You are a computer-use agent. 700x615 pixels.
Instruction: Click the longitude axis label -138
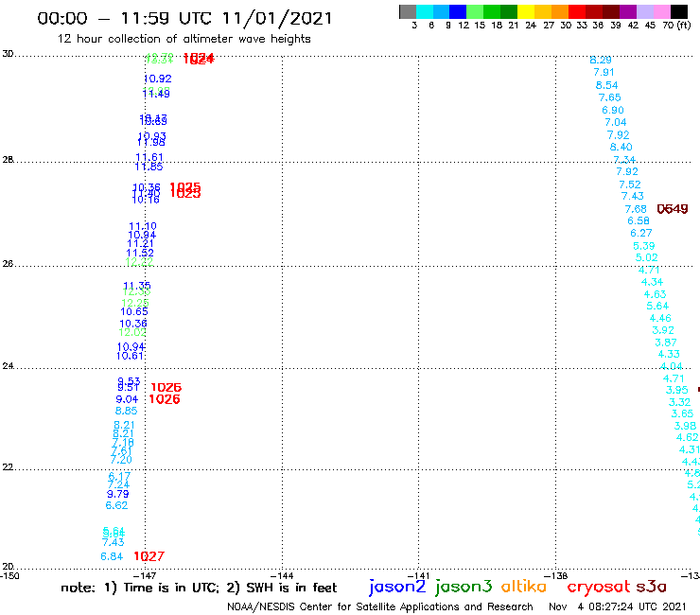(557, 575)
